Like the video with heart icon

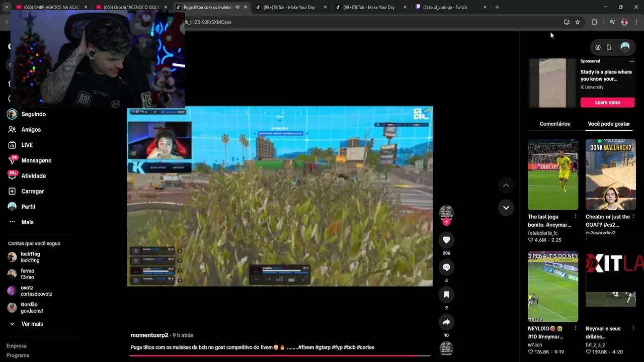pos(446,240)
